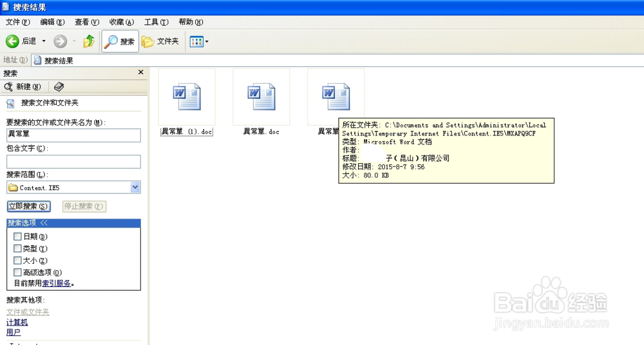Viewport: 644px width, 345px height.
Task: Select the 異常單 (1).doc Word file icon
Action: [187, 97]
